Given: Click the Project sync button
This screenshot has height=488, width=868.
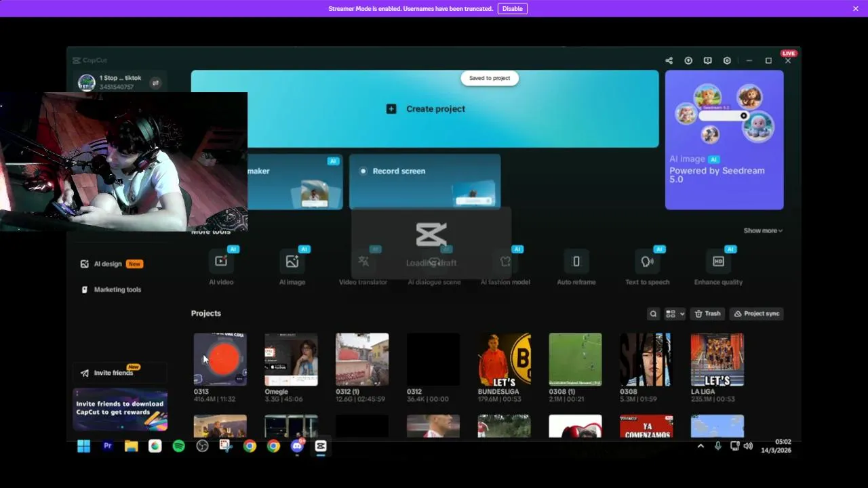Looking at the screenshot, I should [x=756, y=314].
